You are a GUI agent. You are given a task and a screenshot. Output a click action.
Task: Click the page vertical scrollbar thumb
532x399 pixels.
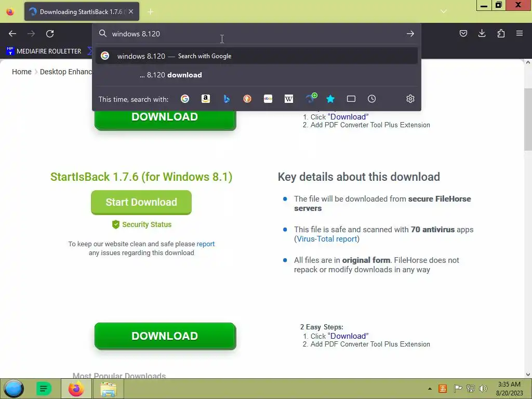point(528,119)
